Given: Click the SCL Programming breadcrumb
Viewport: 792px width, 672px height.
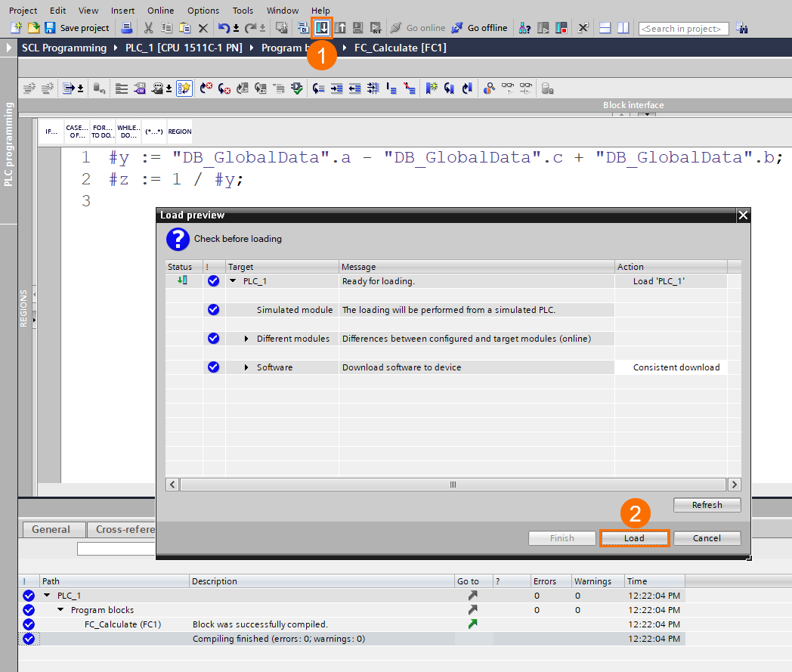Looking at the screenshot, I should (64, 48).
